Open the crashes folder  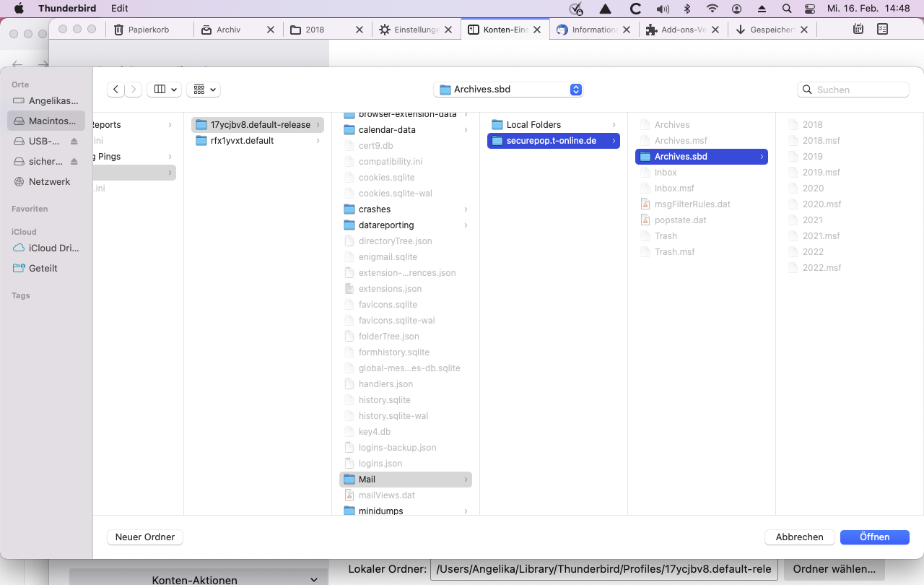click(406, 209)
